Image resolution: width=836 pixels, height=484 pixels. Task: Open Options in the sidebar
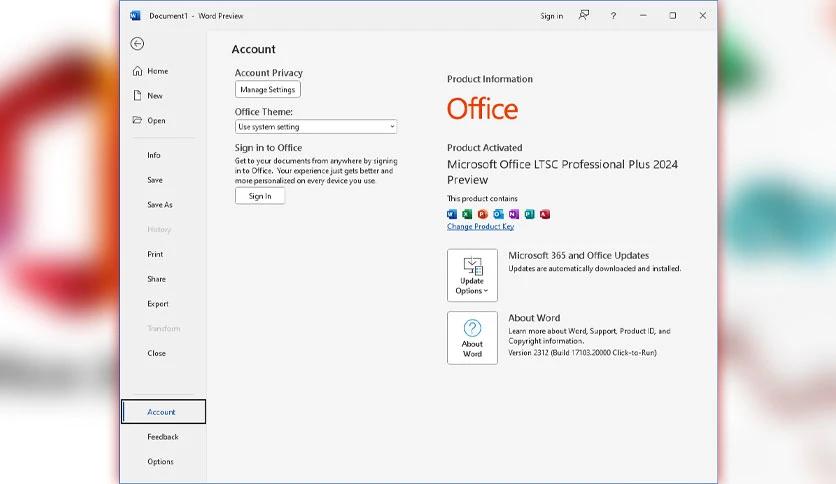[160, 462]
